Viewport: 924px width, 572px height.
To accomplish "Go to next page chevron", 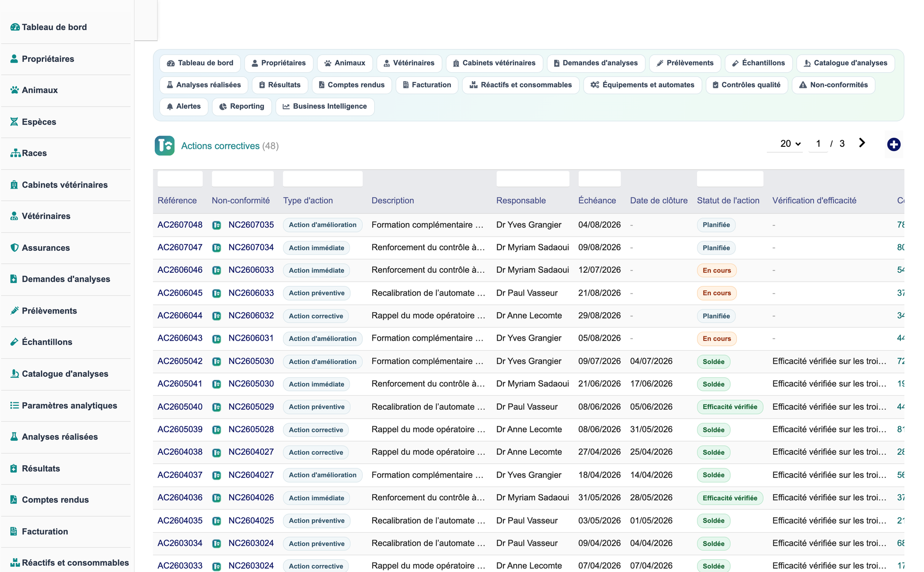I will pos(862,143).
